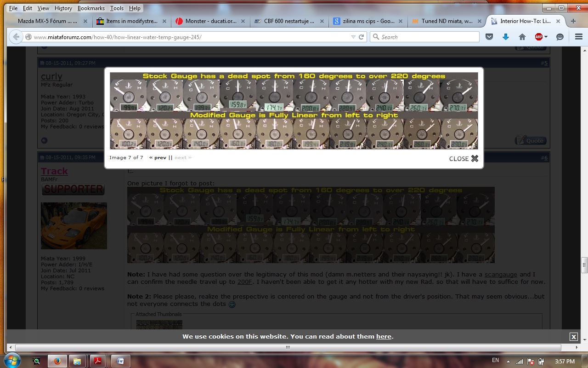Open the network signal tray icon
The image size is (588, 368).
[x=520, y=362]
